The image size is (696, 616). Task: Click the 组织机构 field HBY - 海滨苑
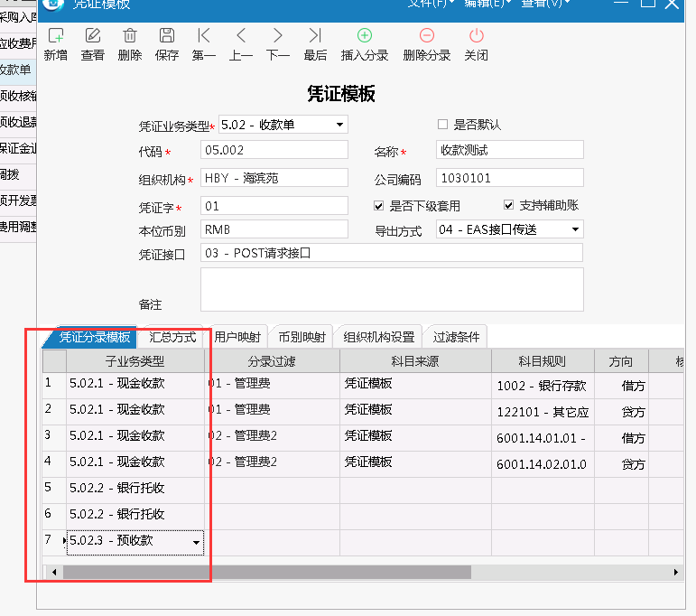[x=274, y=178]
